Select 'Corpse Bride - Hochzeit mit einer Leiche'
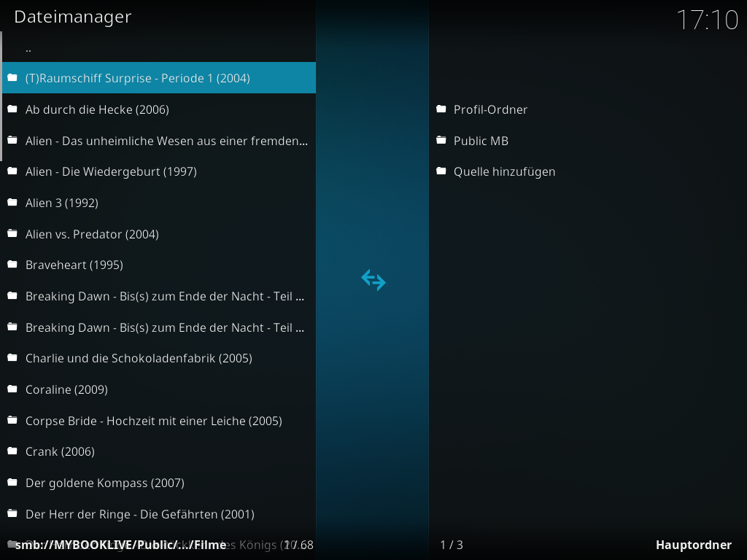 [x=158, y=421]
